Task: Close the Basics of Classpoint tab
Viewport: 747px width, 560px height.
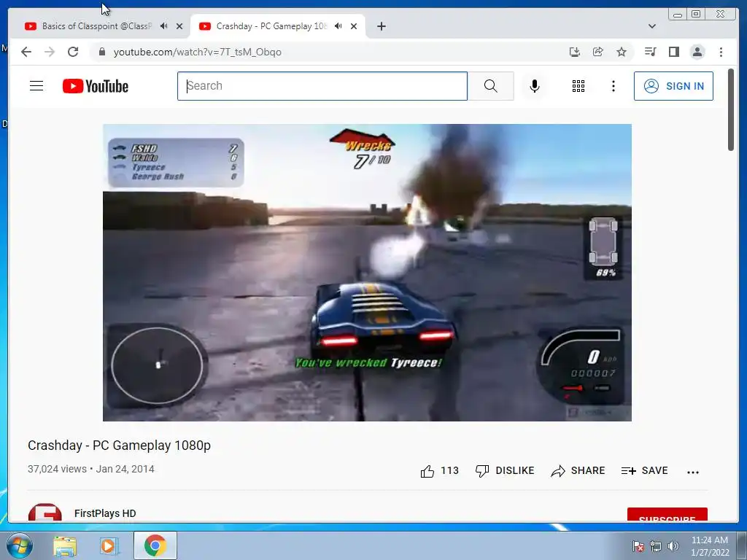Action: pos(179,26)
